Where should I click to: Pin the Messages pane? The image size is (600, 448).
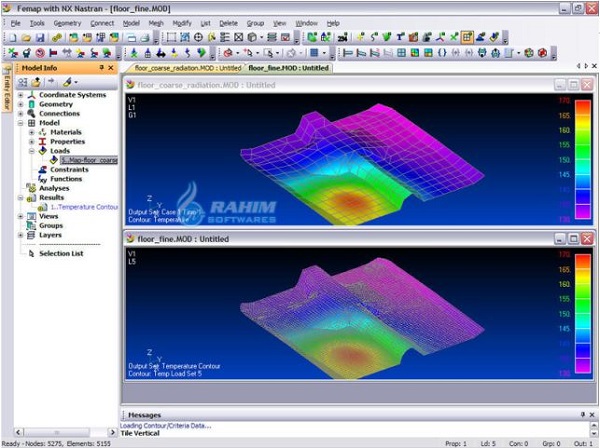pyautogui.click(x=583, y=415)
